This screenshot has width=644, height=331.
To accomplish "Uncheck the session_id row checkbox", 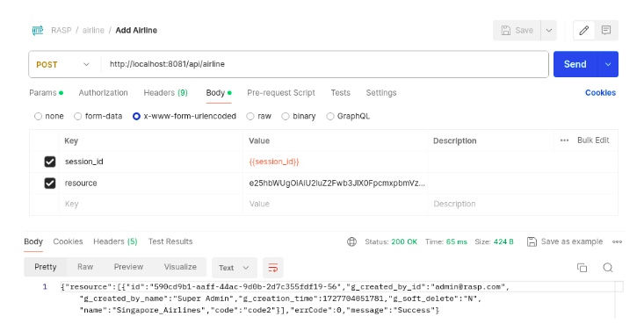I will [50, 162].
